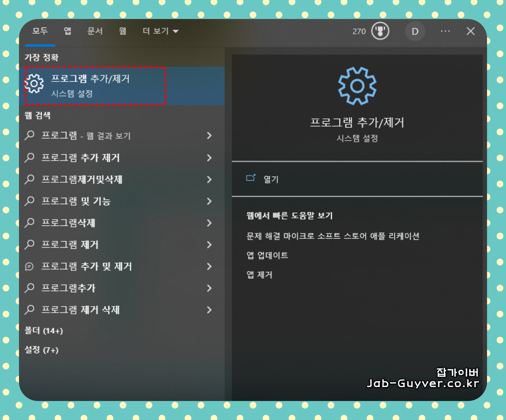
Task: Close the search panel with X
Action: 470,31
